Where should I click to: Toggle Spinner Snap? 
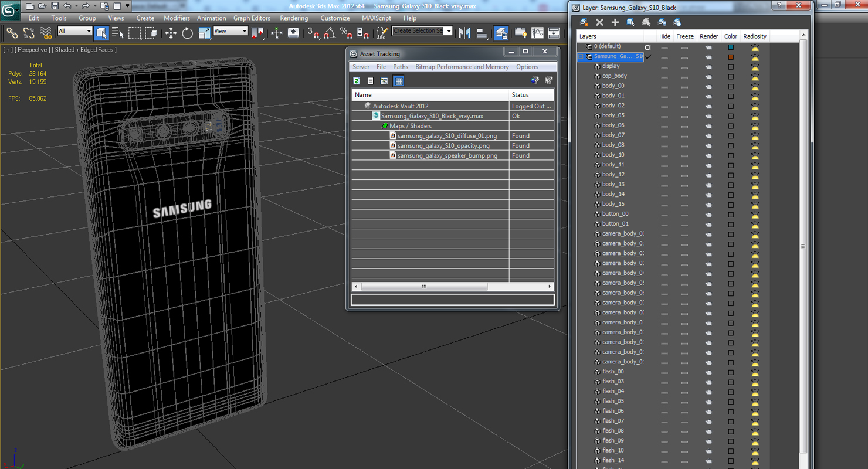pyautogui.click(x=362, y=33)
